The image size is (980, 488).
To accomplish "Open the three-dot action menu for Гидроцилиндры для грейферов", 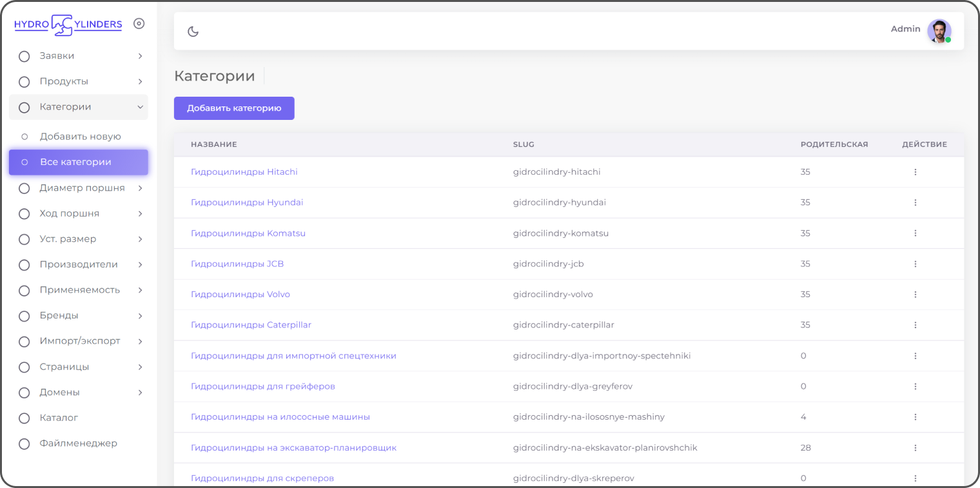I will point(915,386).
